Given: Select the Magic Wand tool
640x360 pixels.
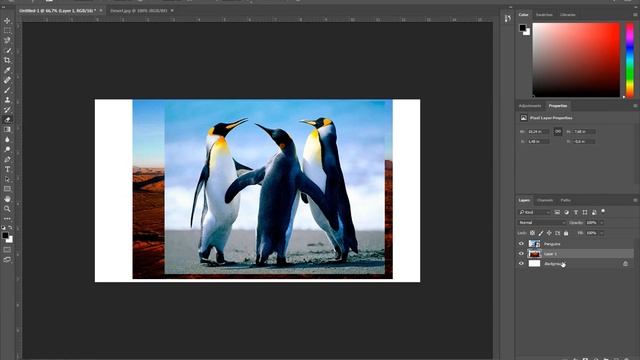Looking at the screenshot, I should coord(7,50).
